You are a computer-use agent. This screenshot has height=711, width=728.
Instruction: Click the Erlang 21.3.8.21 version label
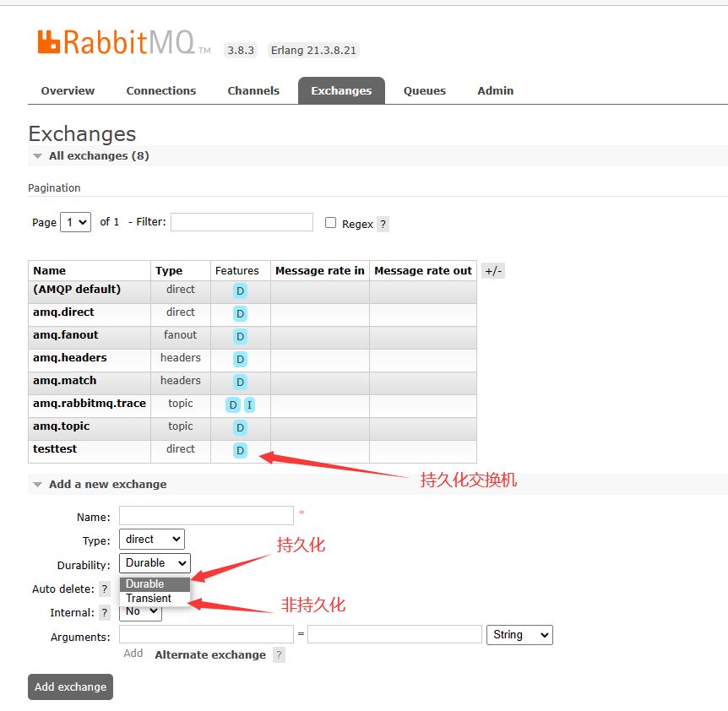pyautogui.click(x=313, y=50)
